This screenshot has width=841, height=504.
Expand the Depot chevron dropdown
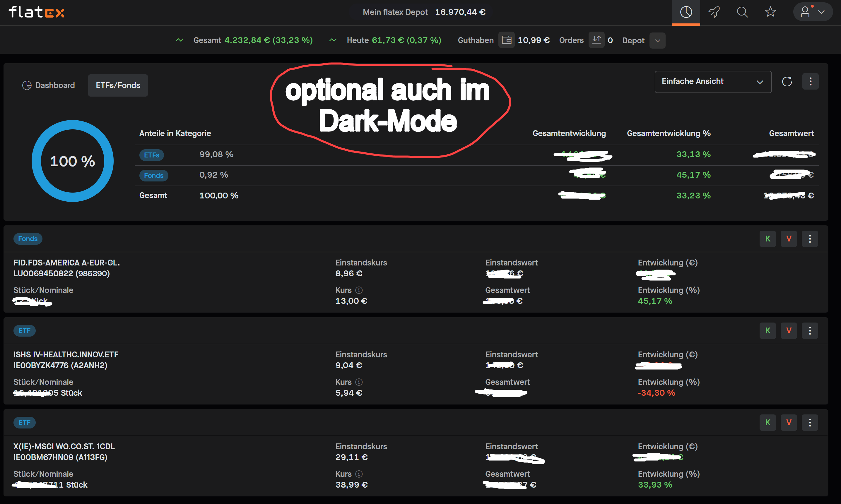[657, 40]
